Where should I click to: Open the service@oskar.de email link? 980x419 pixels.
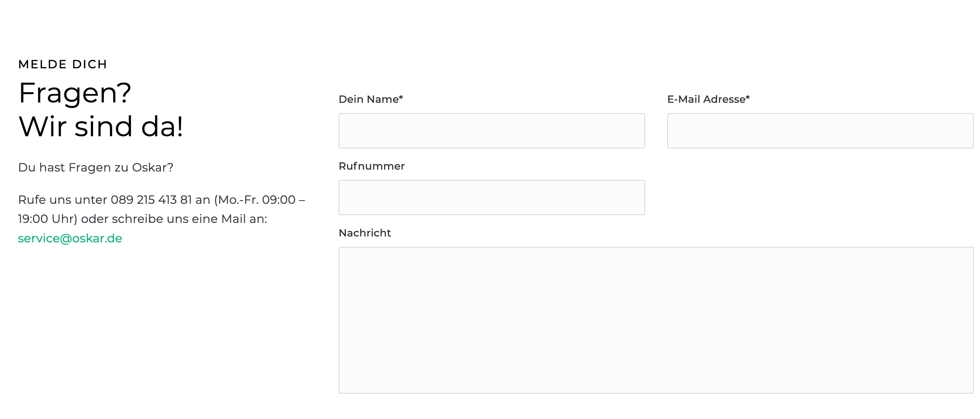[70, 238]
